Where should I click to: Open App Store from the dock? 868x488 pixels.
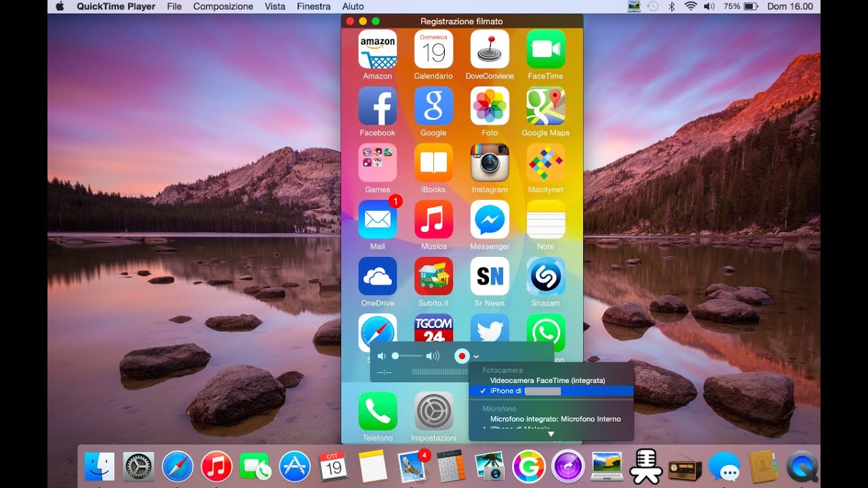[x=294, y=466]
